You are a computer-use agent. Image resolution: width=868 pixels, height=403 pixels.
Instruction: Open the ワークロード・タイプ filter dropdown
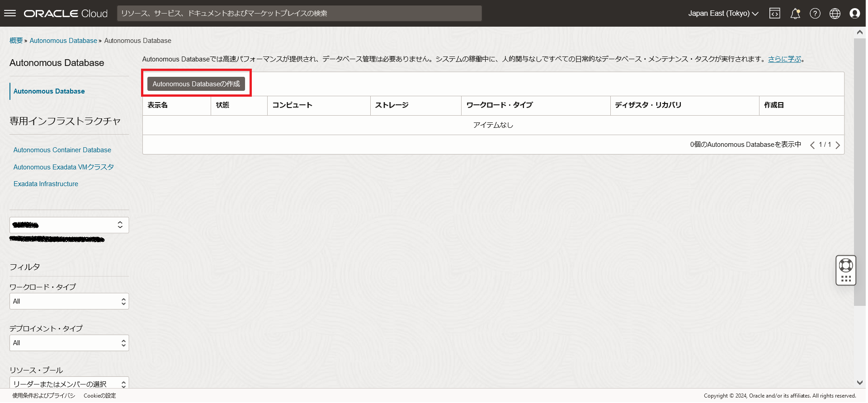click(x=69, y=301)
